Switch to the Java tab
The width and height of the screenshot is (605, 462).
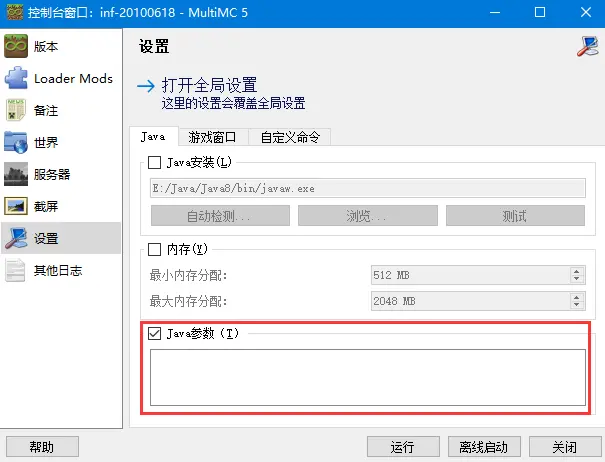click(x=154, y=137)
